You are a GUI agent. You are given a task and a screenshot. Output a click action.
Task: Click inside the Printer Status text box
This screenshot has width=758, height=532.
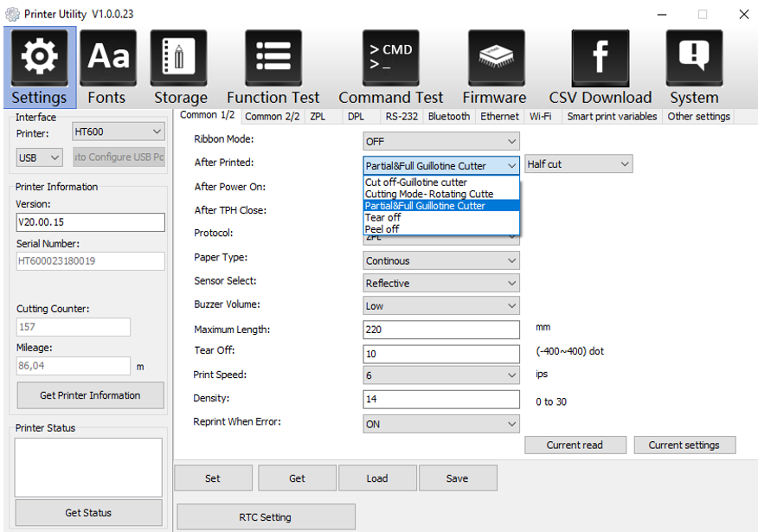point(88,467)
